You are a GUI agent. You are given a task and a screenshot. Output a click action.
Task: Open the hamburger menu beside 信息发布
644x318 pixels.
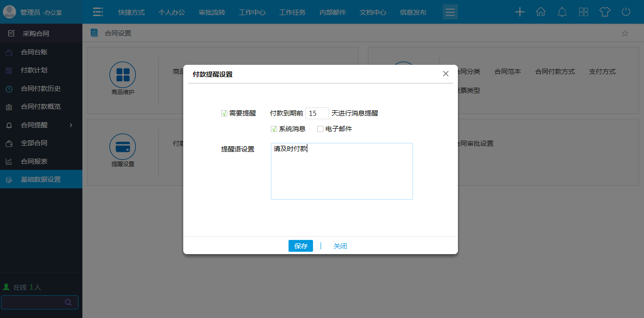(450, 12)
